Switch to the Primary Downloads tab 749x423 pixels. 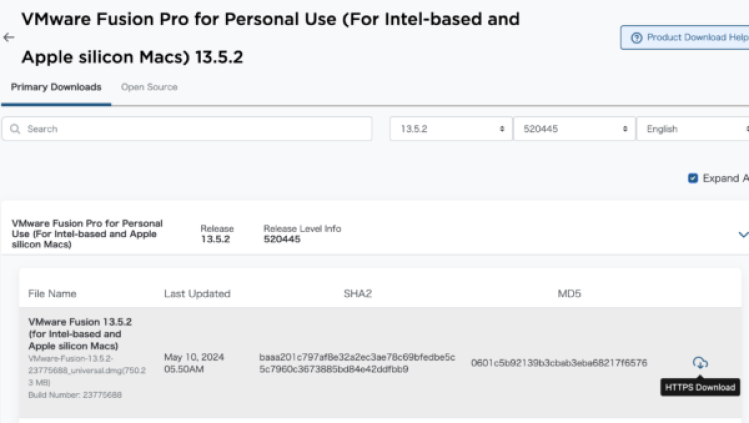click(x=56, y=87)
